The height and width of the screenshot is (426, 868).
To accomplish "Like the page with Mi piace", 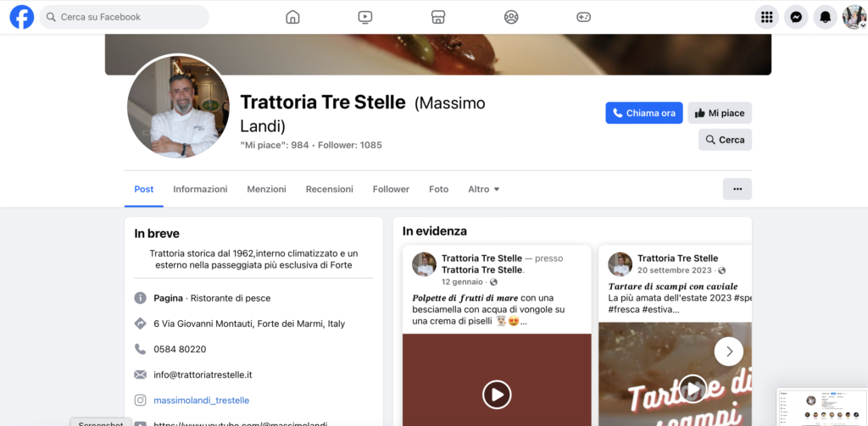I will click(x=720, y=113).
